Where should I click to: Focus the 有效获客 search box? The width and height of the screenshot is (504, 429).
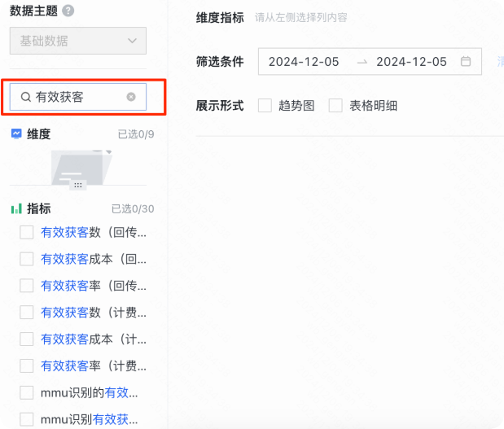click(x=78, y=97)
